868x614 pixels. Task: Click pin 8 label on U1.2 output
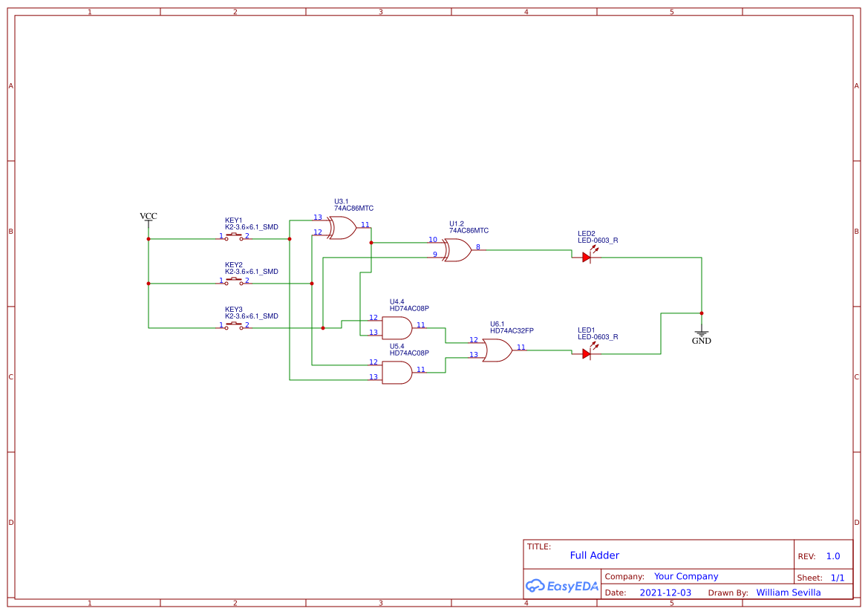478,247
